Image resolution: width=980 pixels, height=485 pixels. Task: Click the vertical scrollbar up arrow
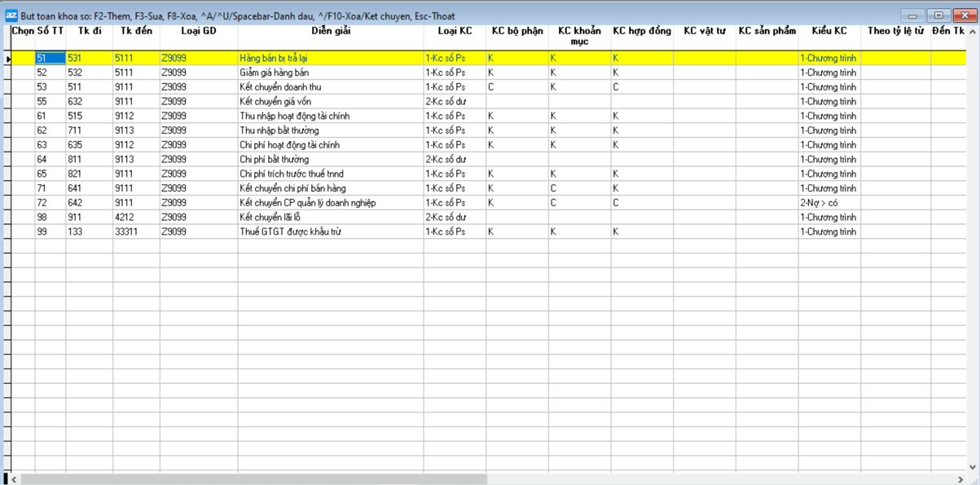[972, 32]
